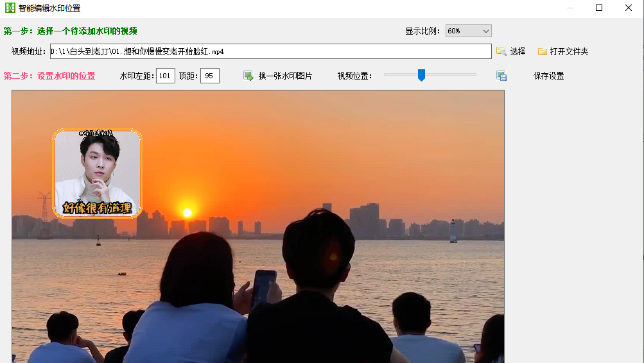
Task: Click the 选择 button label
Action: 518,51
